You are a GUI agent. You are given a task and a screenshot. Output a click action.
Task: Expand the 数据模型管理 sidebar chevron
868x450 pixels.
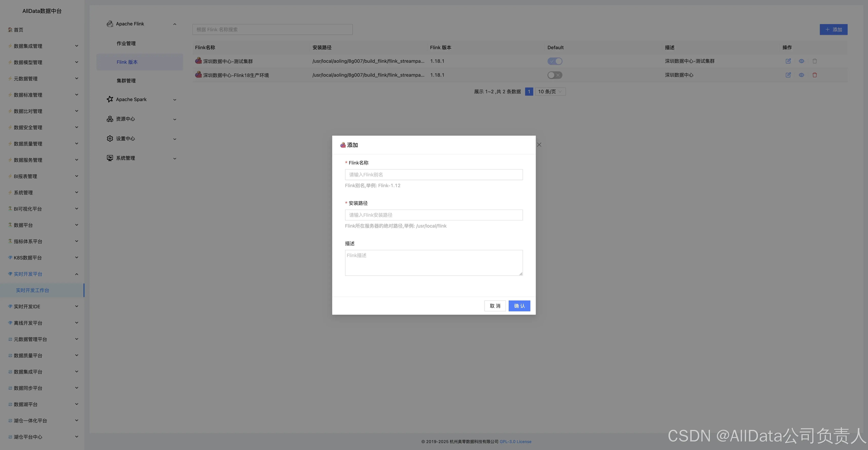[x=77, y=62]
